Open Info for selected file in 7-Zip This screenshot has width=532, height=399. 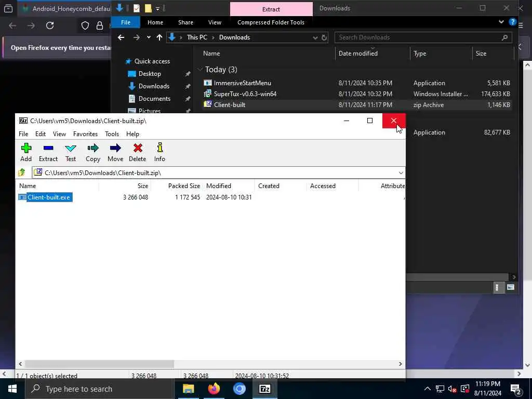159,152
